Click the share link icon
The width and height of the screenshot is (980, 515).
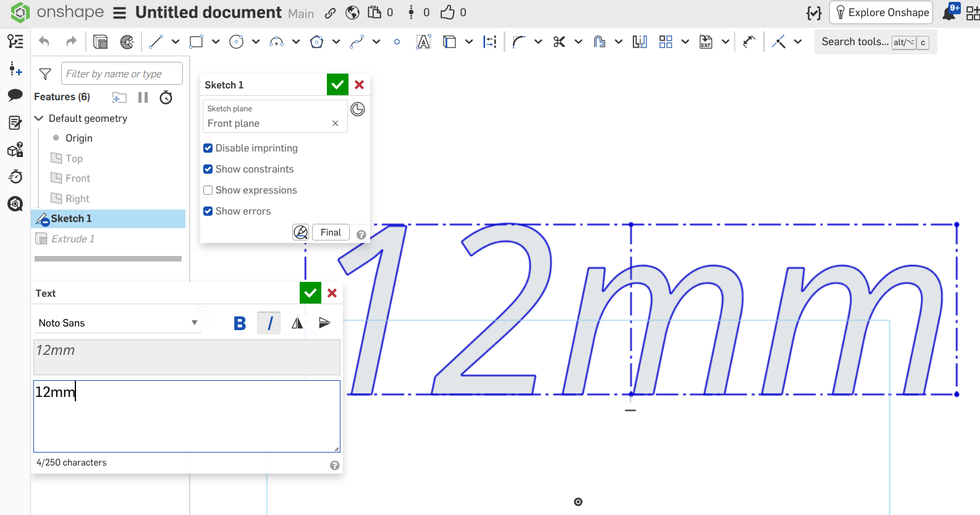[331, 13]
